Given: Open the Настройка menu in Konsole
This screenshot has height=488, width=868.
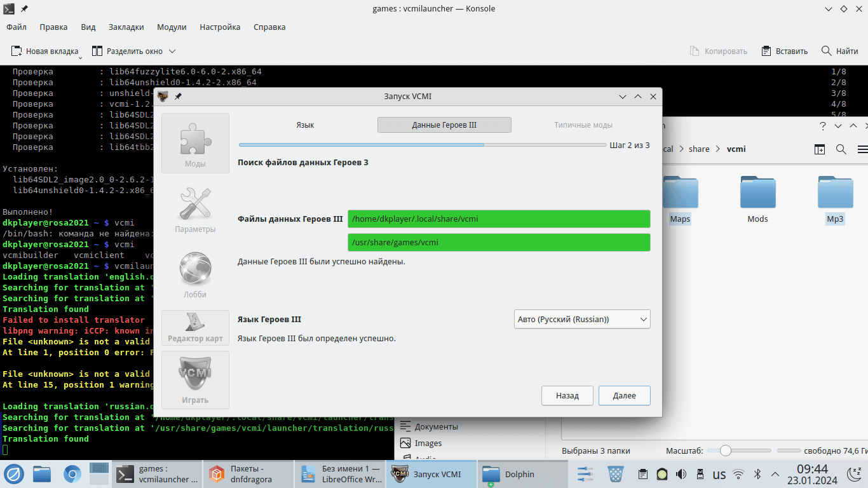Looking at the screenshot, I should point(220,27).
